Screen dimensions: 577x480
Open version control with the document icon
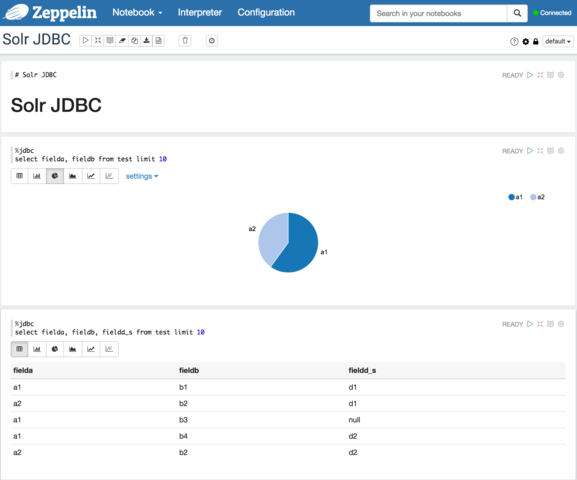[x=159, y=40]
